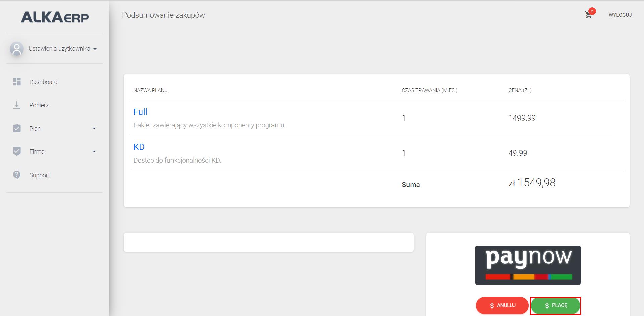
Task: Select the Firma sidebar item
Action: [54, 151]
